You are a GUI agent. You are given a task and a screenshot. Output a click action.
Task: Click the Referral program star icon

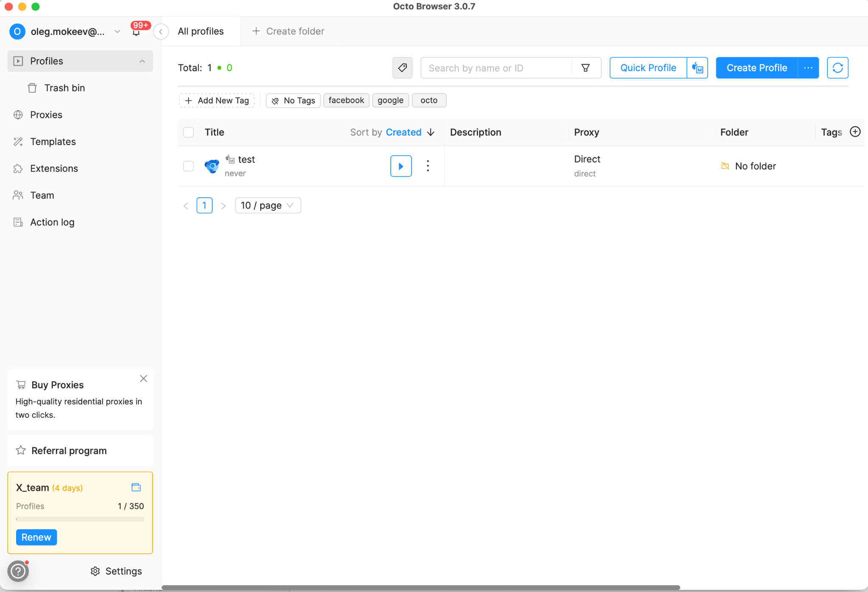tap(21, 450)
